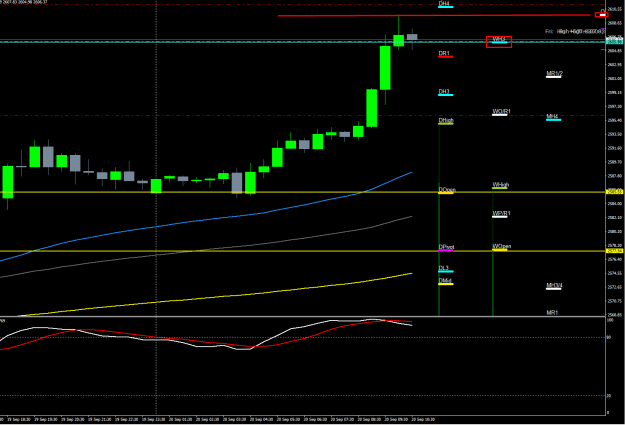Click the yellow price tag beside DPivot line
This screenshot has height=425, width=625.
click(x=614, y=251)
